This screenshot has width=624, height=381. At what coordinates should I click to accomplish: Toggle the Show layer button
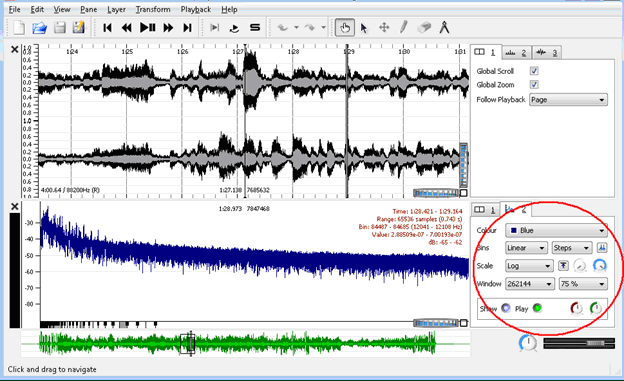pyautogui.click(x=506, y=308)
